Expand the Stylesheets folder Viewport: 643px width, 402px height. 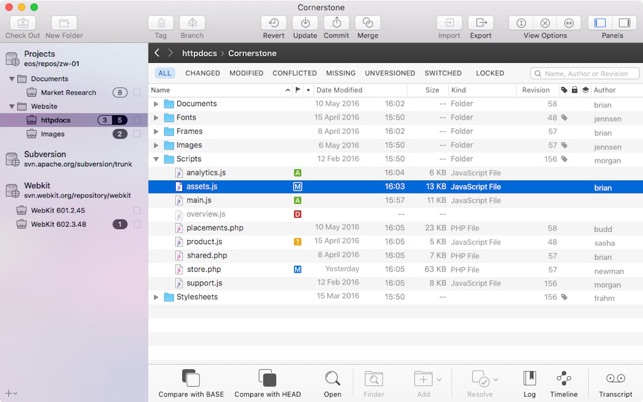156,297
